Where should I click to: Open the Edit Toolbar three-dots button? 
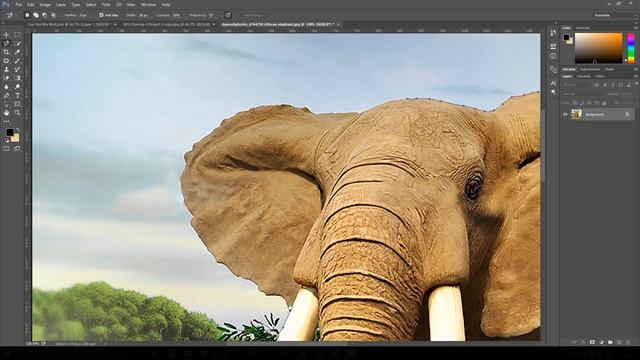(x=6, y=121)
